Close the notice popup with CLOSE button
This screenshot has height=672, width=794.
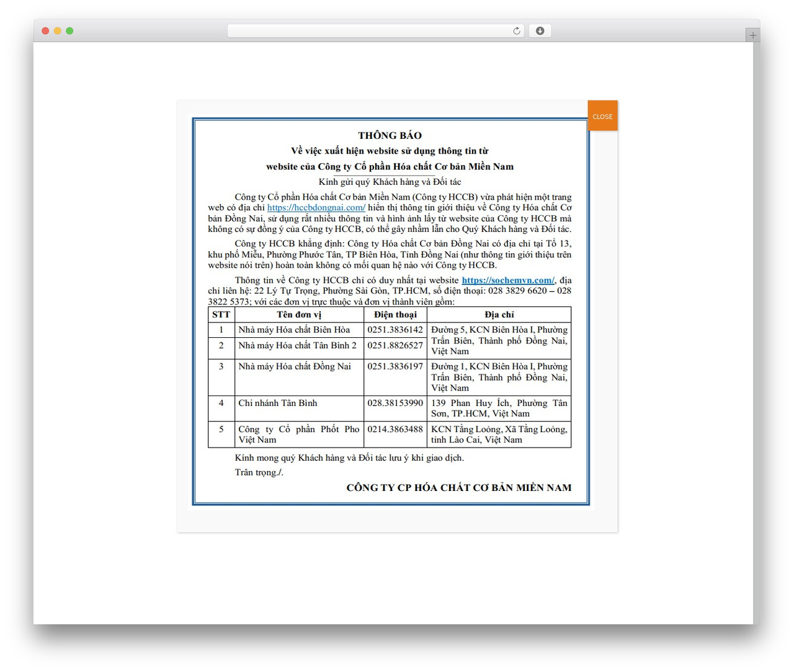[x=602, y=116]
